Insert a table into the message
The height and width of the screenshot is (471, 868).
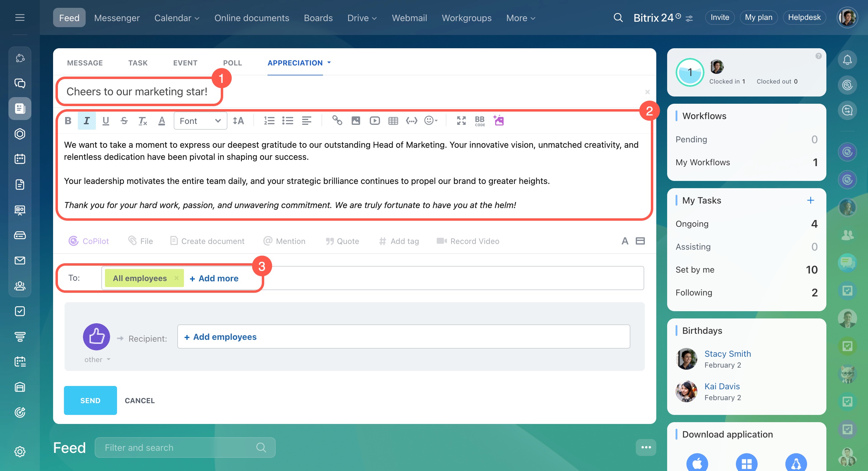pos(393,121)
